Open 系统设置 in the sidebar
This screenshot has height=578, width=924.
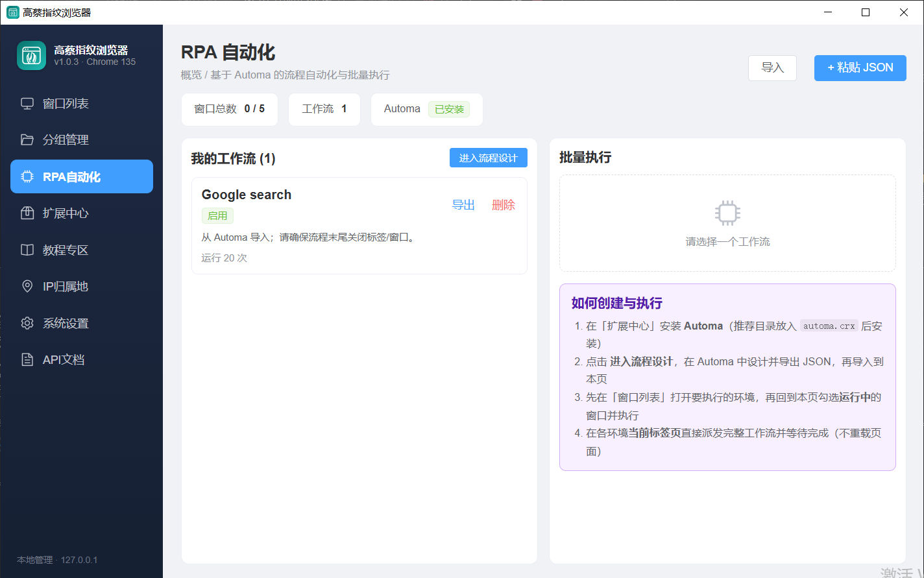click(x=82, y=323)
